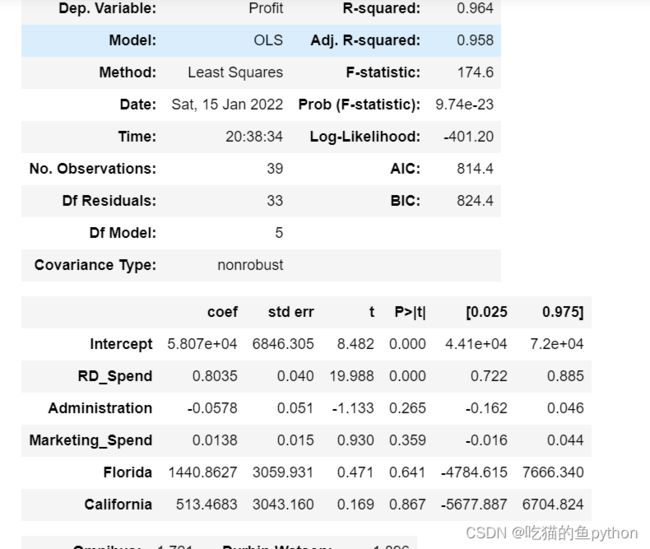This screenshot has height=549, width=650.
Task: Click the CSDN watermark text
Action: click(x=551, y=533)
